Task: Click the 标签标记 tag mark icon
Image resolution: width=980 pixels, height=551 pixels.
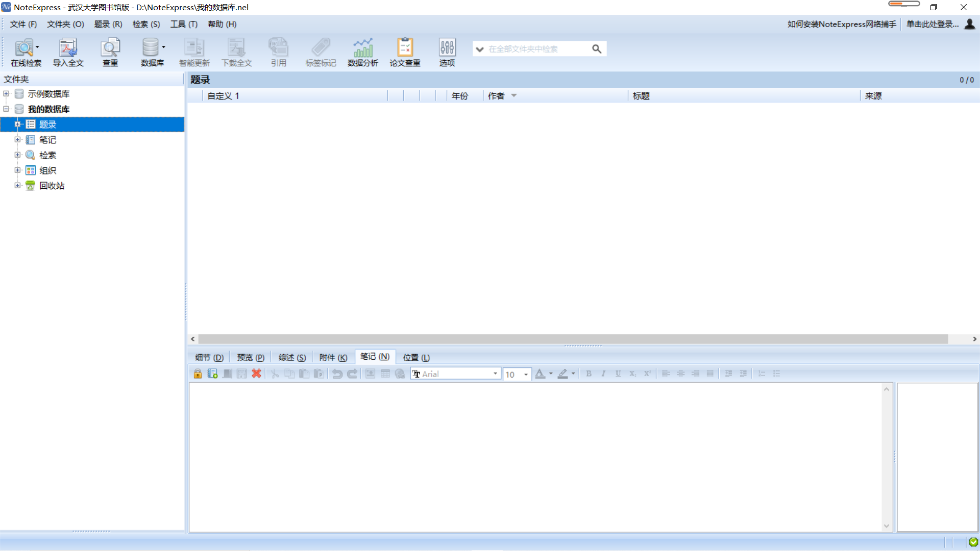Action: (x=321, y=52)
